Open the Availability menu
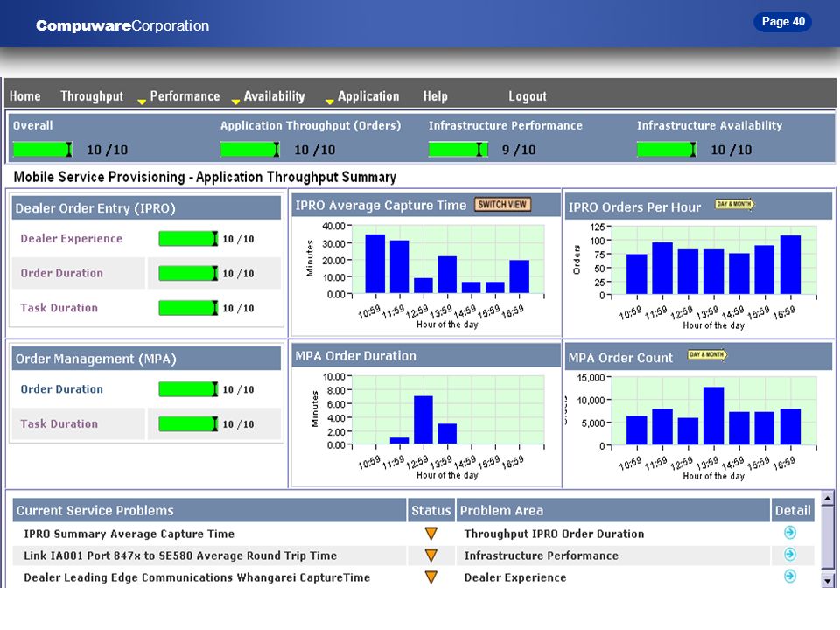 pyautogui.click(x=274, y=96)
